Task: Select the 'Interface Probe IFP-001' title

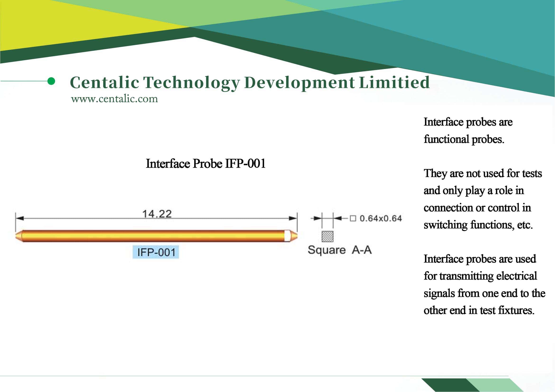Action: click(206, 164)
